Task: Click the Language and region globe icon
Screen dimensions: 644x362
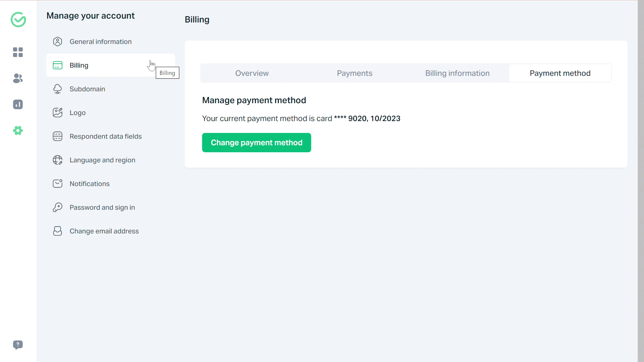Action: [x=58, y=160]
